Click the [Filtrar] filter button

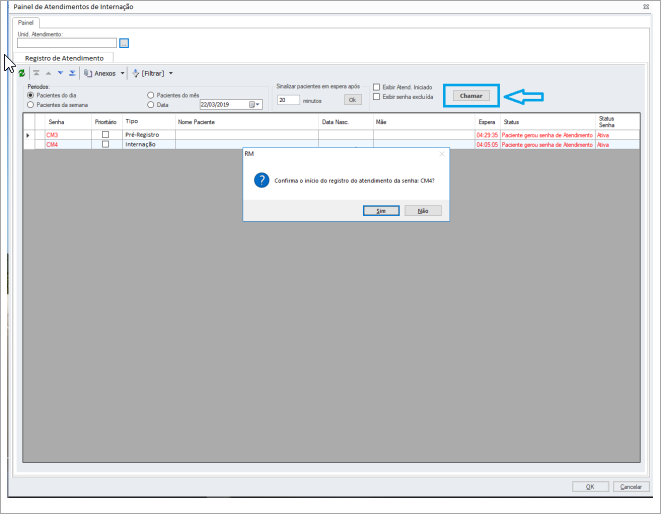point(148,73)
